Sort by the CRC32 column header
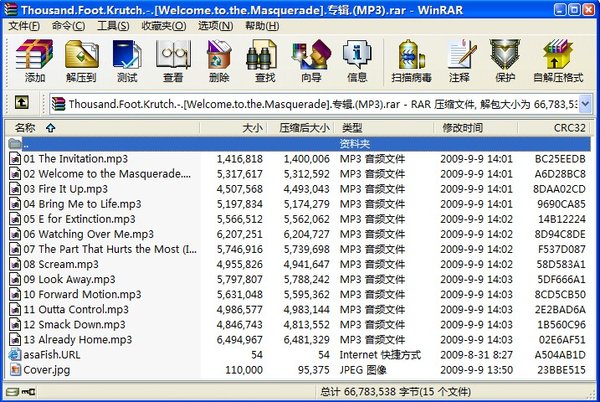This screenshot has width=600, height=402. [553, 128]
